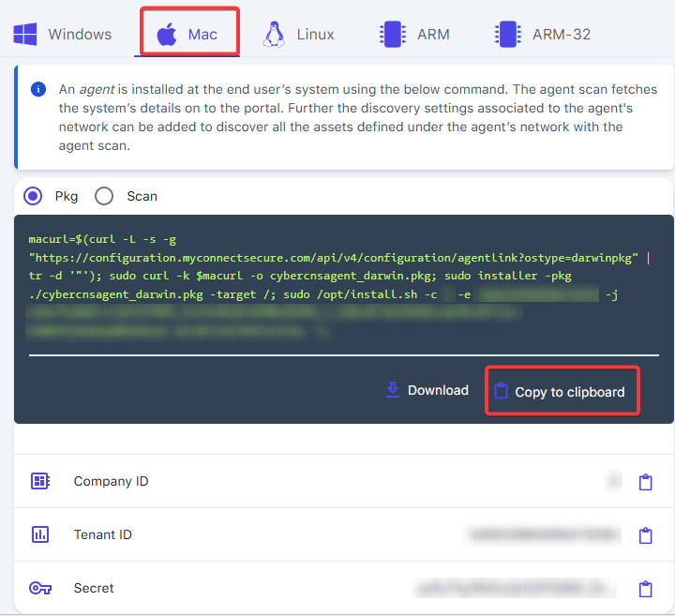Image resolution: width=675 pixels, height=616 pixels.
Task: Click the Tenant ID chart icon
Action: click(40, 534)
